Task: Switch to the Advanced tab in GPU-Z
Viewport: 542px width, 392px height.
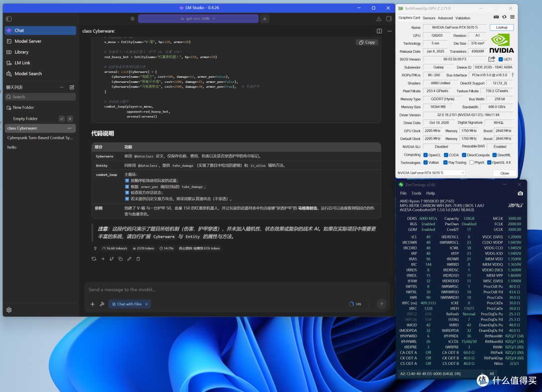Action: (x=445, y=18)
